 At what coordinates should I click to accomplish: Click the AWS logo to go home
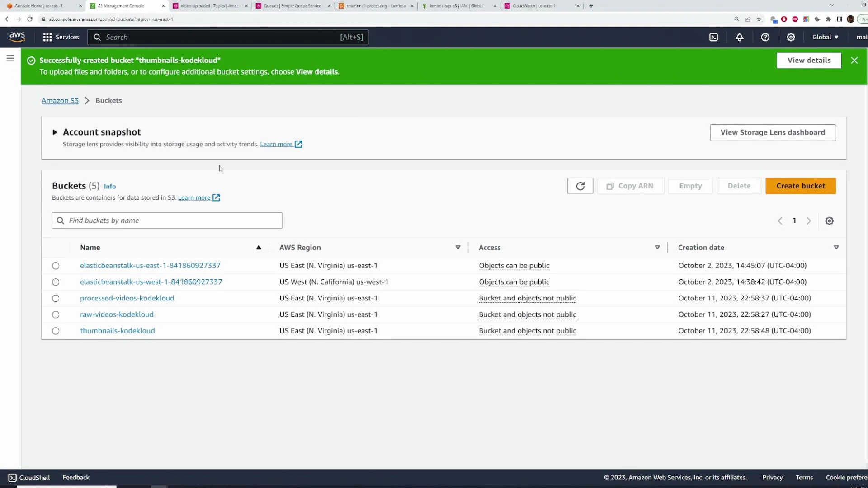17,37
